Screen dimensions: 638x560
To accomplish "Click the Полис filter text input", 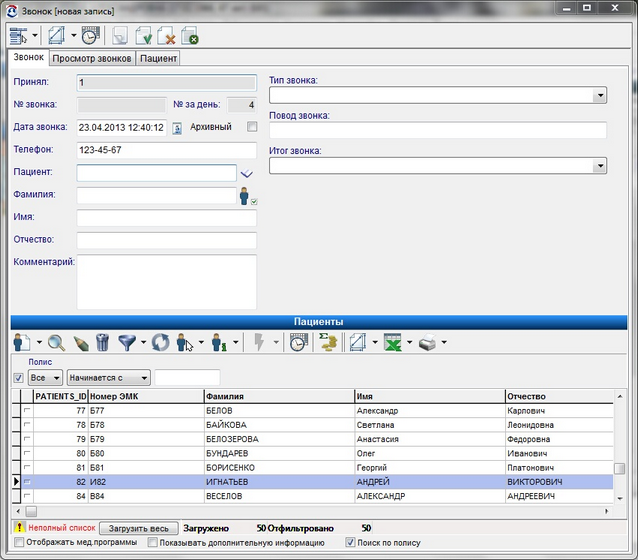I will 188,378.
